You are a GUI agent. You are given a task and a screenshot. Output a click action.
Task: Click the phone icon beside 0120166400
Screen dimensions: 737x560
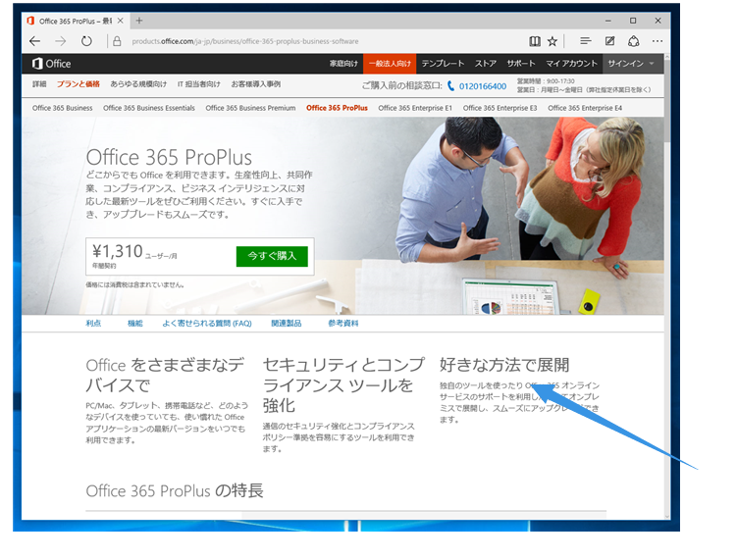tap(450, 86)
